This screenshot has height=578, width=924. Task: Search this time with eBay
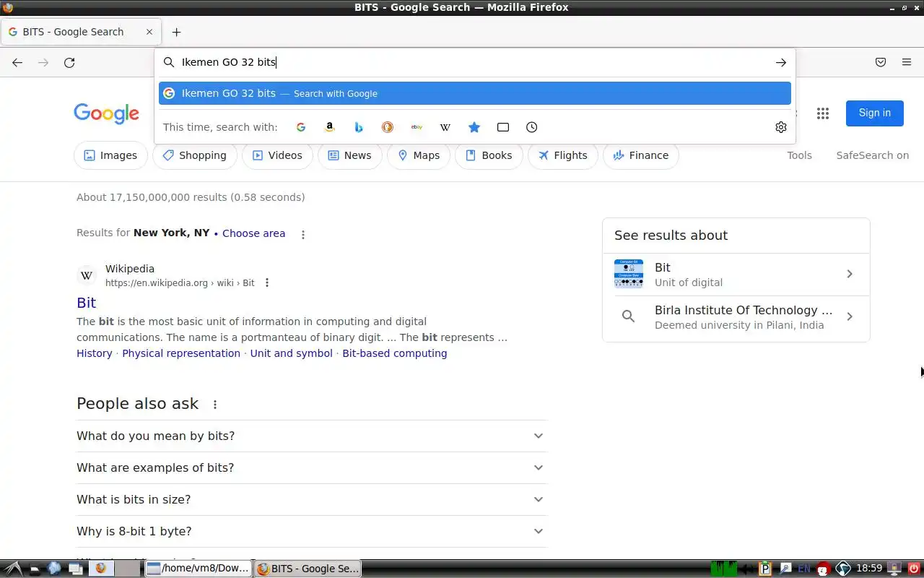(x=417, y=127)
